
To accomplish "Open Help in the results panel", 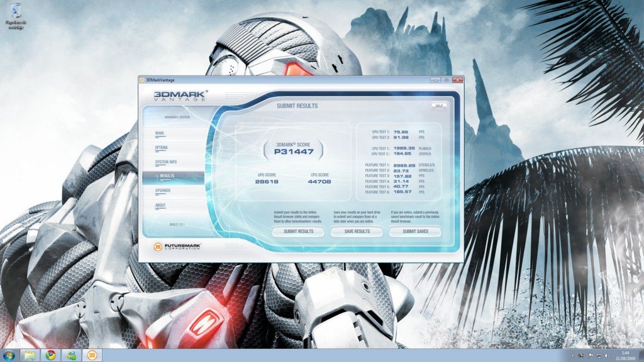I will [439, 106].
